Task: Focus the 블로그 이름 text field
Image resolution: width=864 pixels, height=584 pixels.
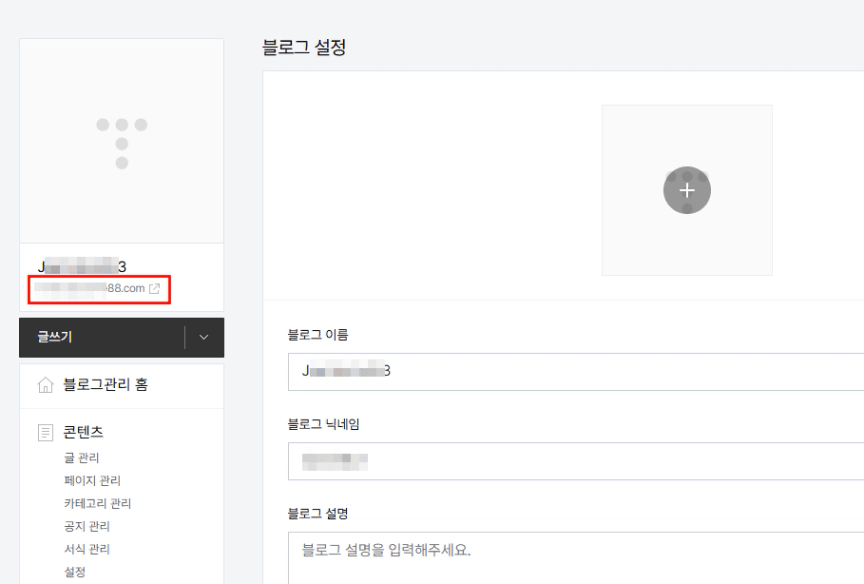Action: [574, 372]
